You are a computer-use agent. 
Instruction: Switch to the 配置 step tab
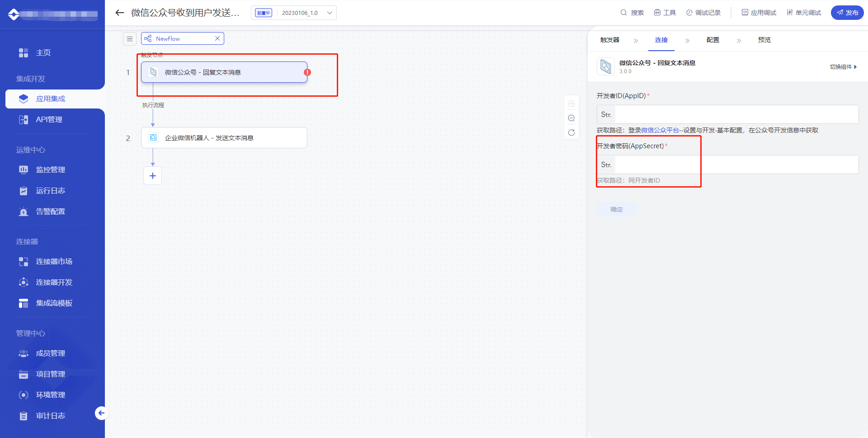click(x=713, y=40)
